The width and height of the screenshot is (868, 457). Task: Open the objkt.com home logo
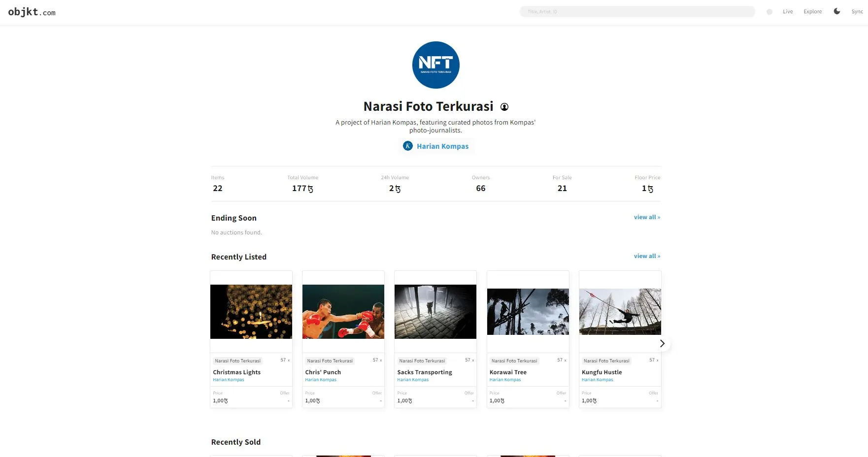pos(32,12)
